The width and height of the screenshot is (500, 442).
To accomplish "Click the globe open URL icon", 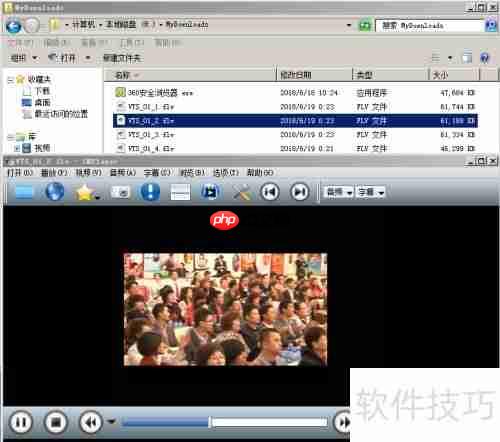I will pos(55,192).
